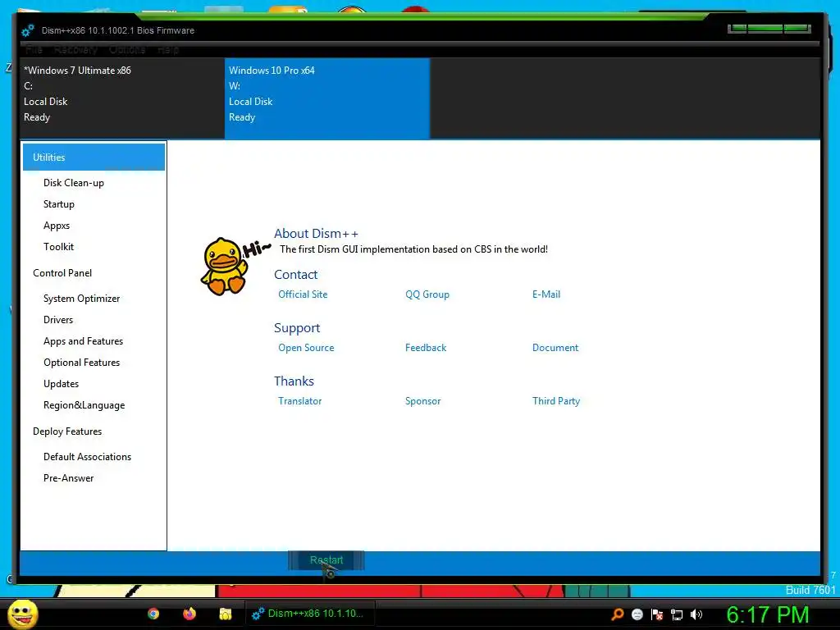
Task: Click the Dism++ gear icon in title bar
Action: (x=28, y=30)
